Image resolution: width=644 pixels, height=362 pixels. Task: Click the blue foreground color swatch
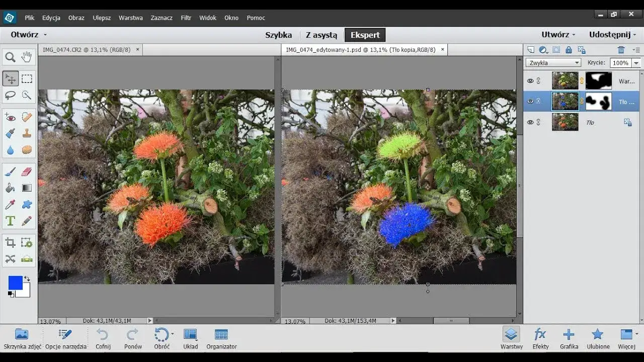[x=15, y=283]
